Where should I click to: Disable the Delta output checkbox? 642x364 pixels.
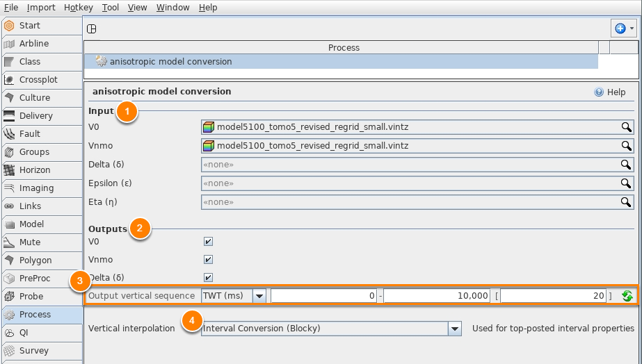[208, 277]
